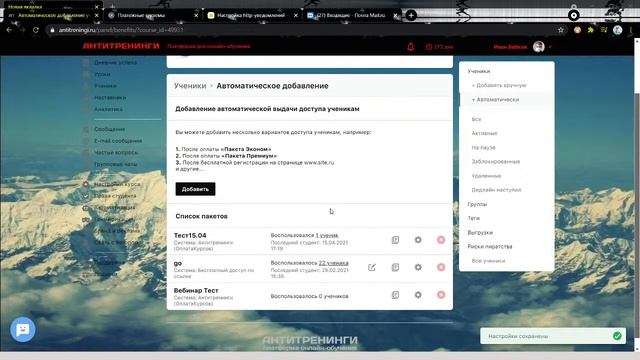Image resolution: width=640 pixels, height=360 pixels.
Task: Go to Ученики breadcrumb
Action: click(190, 86)
